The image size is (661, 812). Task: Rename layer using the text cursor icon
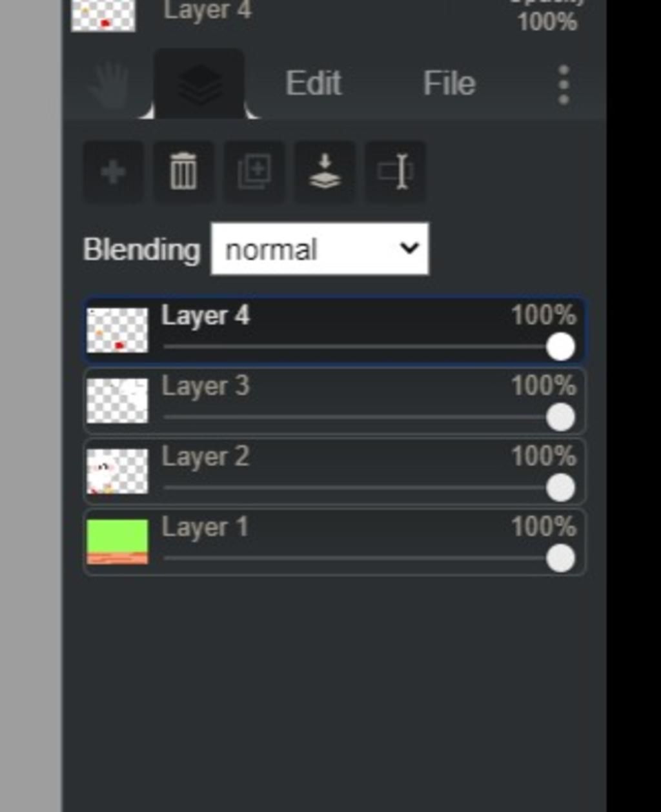point(396,172)
